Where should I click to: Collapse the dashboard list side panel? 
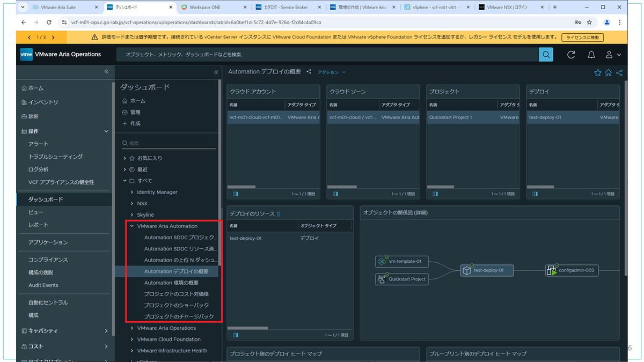tap(216, 72)
